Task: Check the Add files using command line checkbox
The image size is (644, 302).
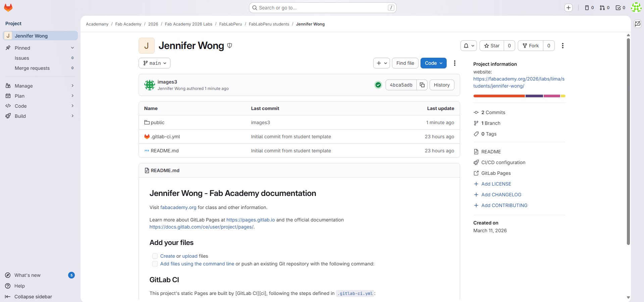Action: [x=155, y=264]
